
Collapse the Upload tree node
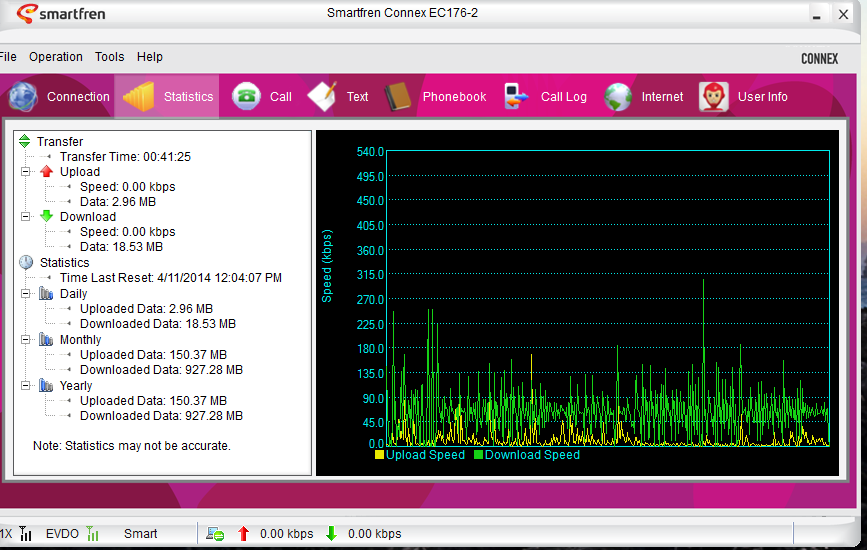pos(25,171)
